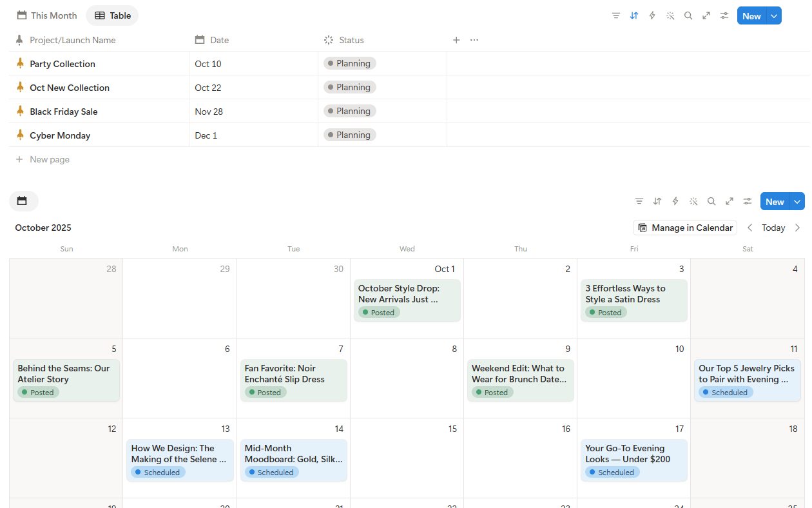
Task: Open Behind the Seams calendar card
Action: coord(66,380)
